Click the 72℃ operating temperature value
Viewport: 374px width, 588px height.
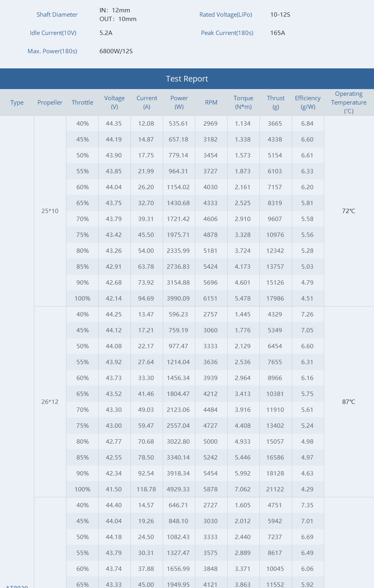tap(349, 211)
